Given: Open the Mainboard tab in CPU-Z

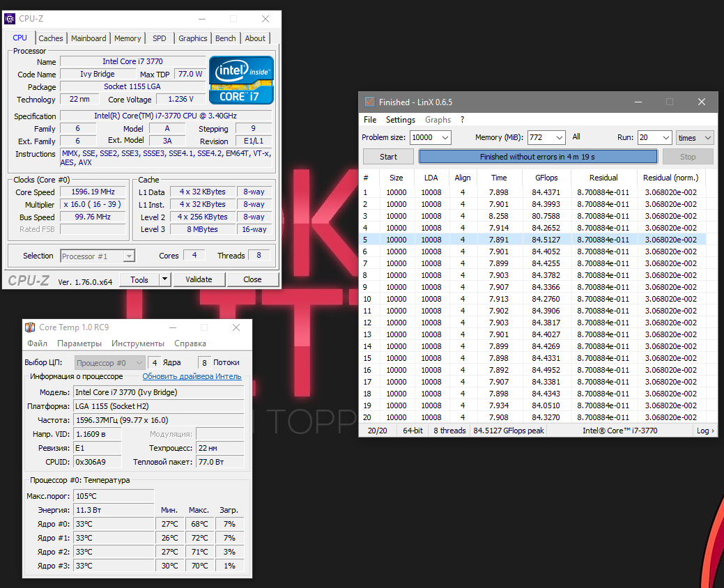Looking at the screenshot, I should [88, 38].
